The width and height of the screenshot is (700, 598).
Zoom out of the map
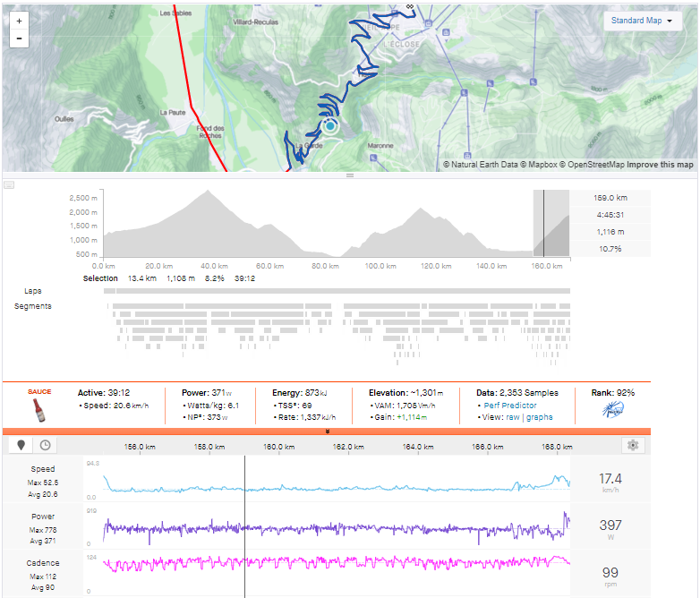pyautogui.click(x=20, y=39)
